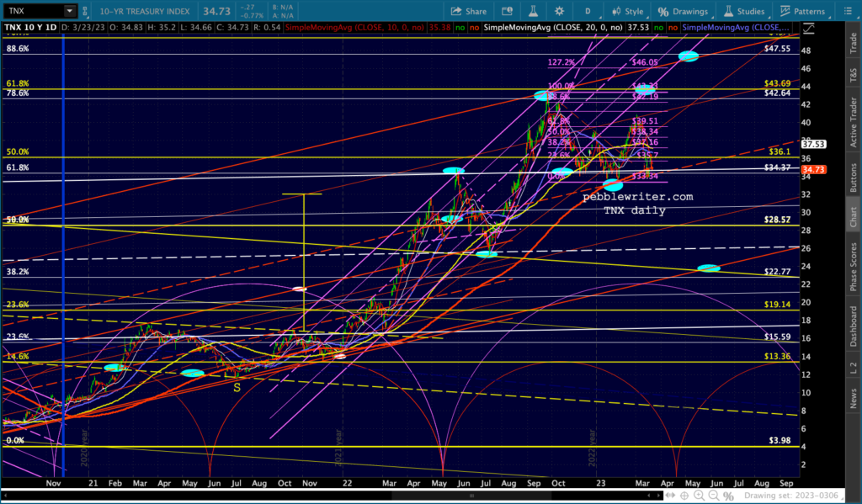Open the Style menu
Viewport: 862px width, 504px height.
[625, 11]
